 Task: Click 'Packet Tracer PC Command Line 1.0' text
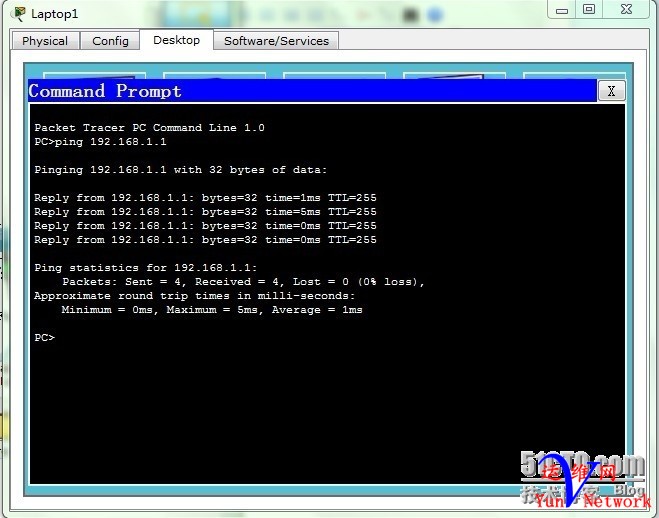pos(149,128)
